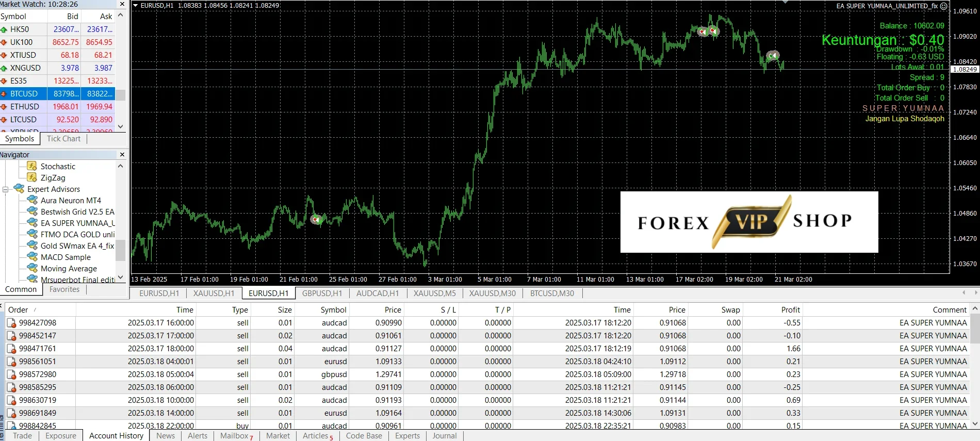Click chart tabs scroll-left arrow
Image resolution: width=980 pixels, height=441 pixels.
964,292
